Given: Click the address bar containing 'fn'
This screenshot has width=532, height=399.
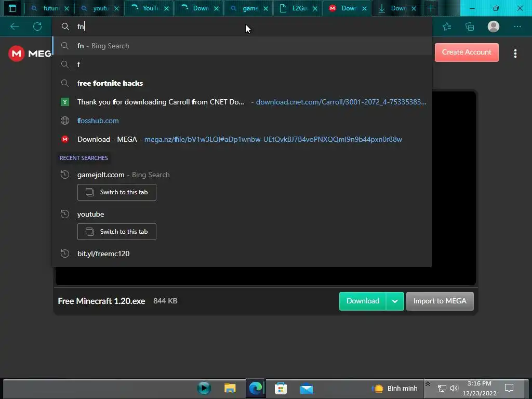Looking at the screenshot, I should coord(242,26).
